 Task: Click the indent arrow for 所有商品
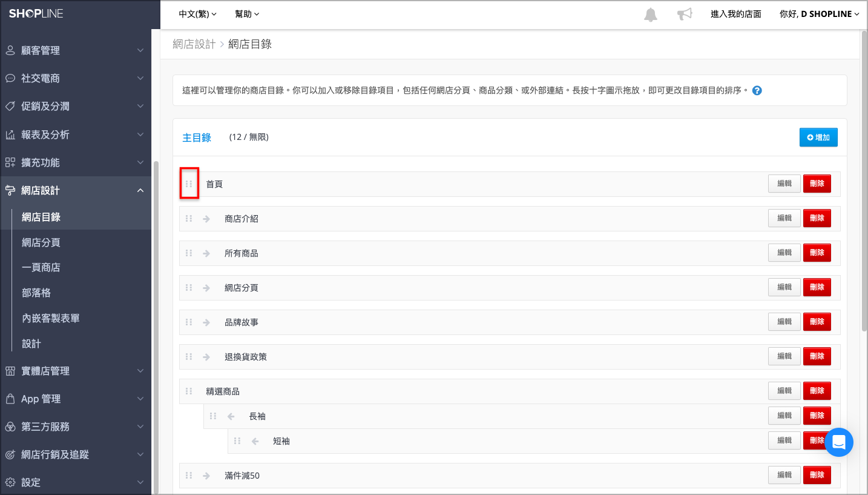coord(206,253)
